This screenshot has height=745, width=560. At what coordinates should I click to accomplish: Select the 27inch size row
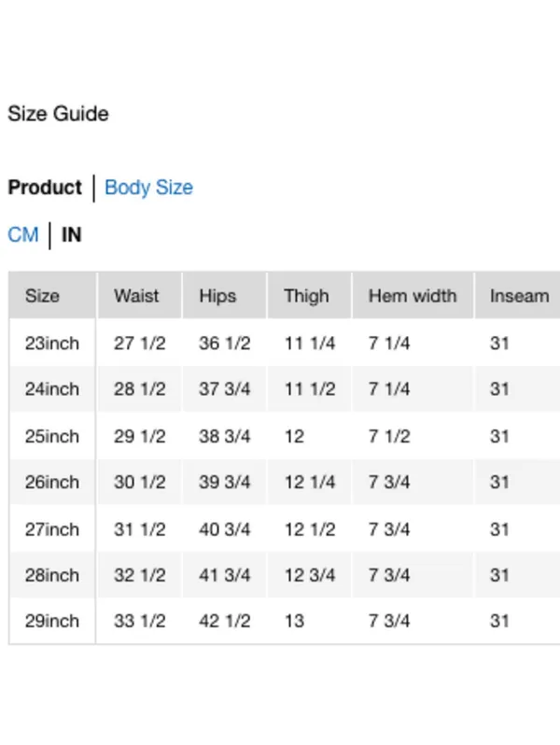pyautogui.click(x=285, y=528)
